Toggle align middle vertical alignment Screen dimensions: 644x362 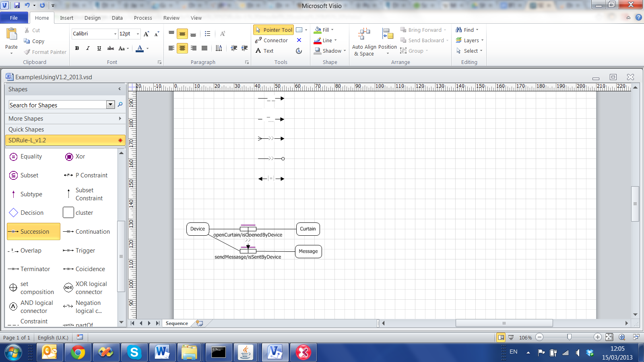[x=182, y=34]
